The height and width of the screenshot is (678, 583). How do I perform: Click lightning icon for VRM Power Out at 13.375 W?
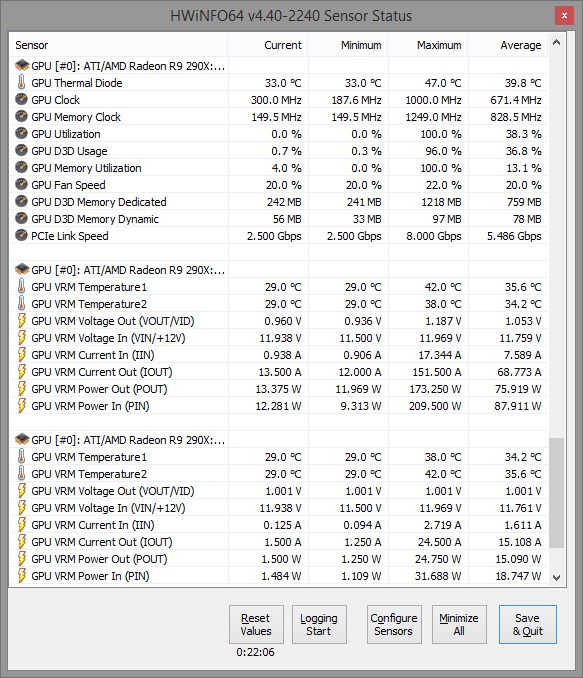point(21,388)
